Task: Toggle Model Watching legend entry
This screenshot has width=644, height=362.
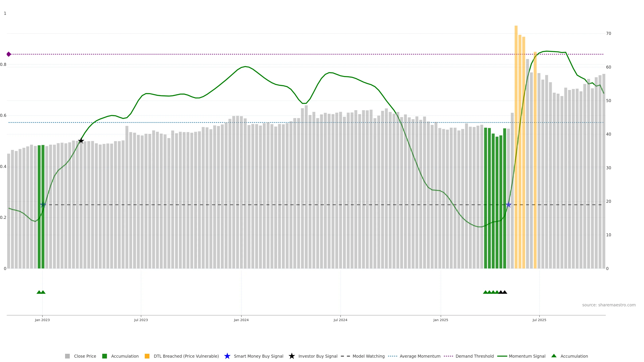Action: 368,356
